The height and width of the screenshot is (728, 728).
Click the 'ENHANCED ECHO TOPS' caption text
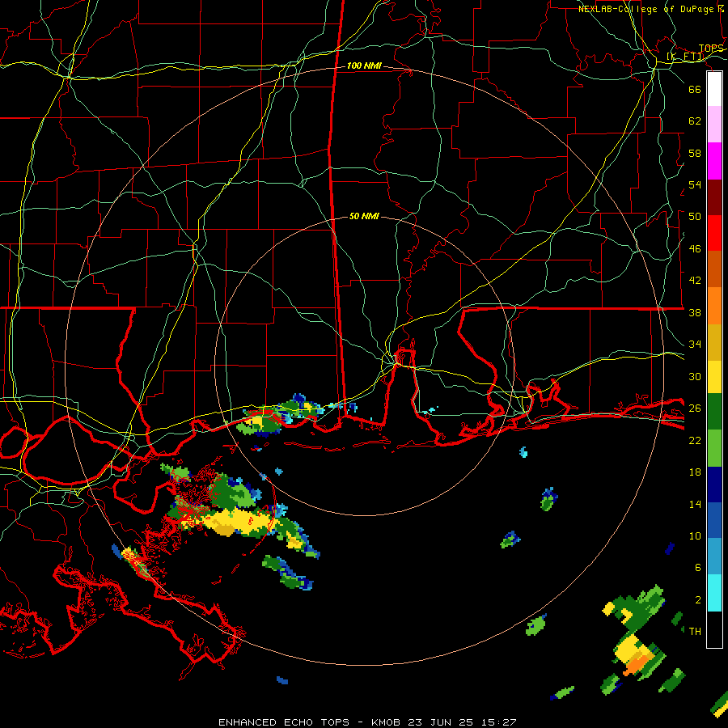284,722
